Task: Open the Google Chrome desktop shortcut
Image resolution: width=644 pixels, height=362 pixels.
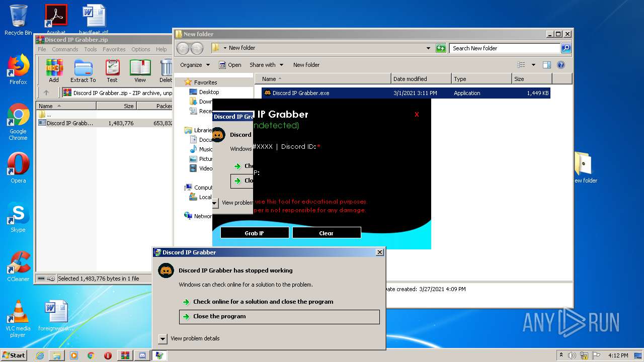Action: point(18,122)
